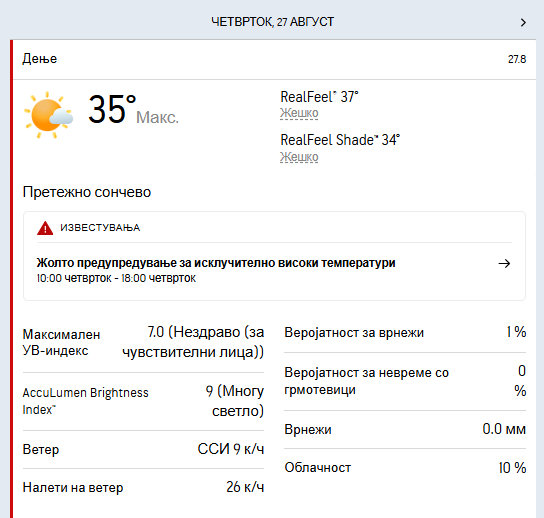Click the Веројатност за врнежи row
This screenshot has width=544, height=518.
405,332
